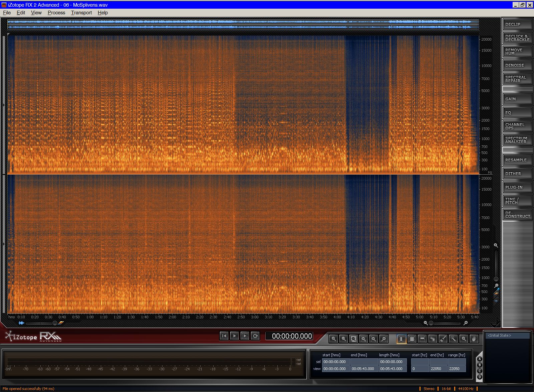Click the horizontal zoom-in icon under timeline

click(x=466, y=323)
